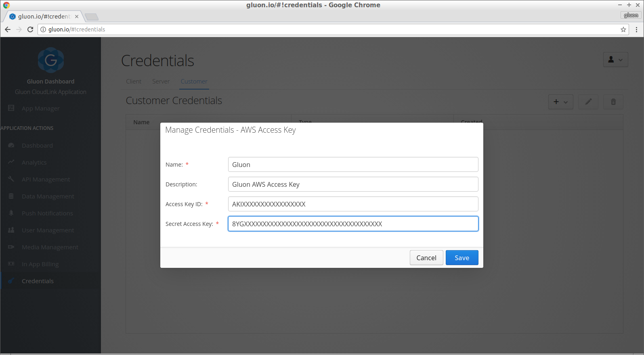Switch to the Server tab
The height and width of the screenshot is (355, 644).
[x=161, y=81]
